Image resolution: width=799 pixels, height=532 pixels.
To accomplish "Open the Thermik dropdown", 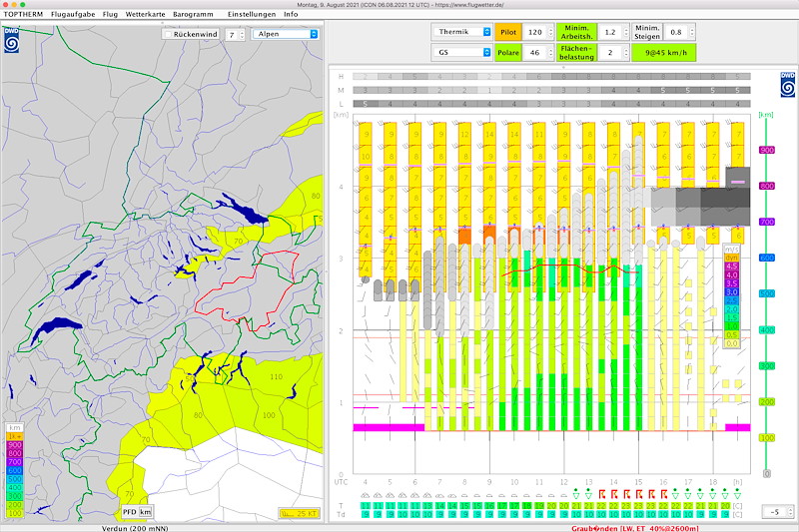I will [x=461, y=32].
